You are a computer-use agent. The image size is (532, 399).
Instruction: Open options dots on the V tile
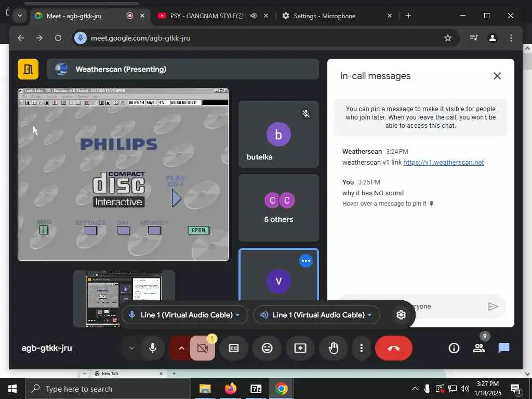click(305, 261)
